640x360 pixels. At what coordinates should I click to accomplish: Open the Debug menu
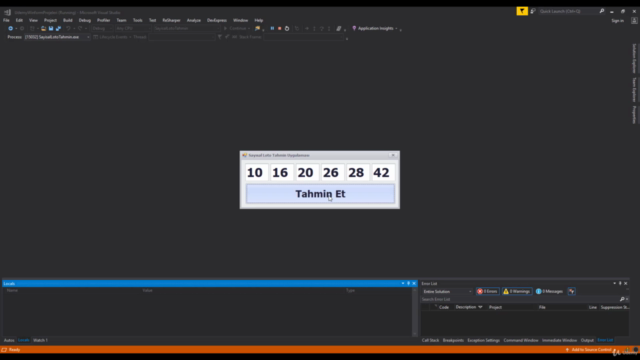point(84,20)
